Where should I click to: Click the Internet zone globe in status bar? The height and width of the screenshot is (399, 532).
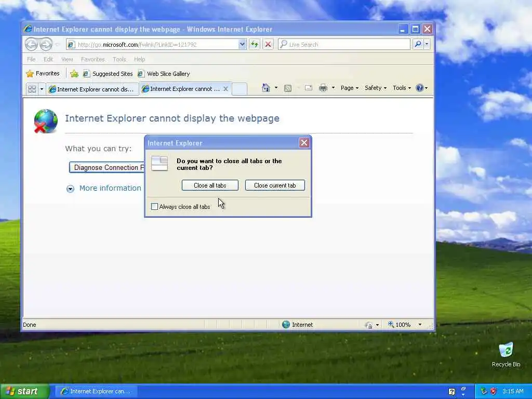286,324
